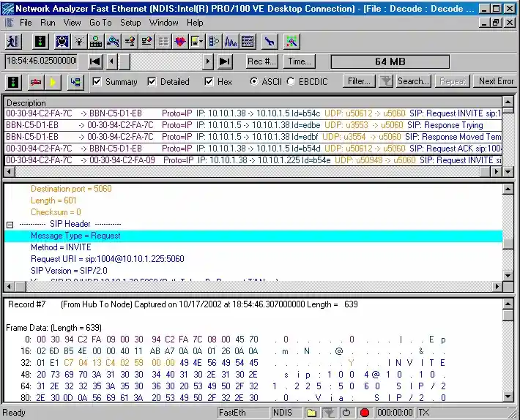This screenshot has width=520, height=420.
Task: Open dropdown arrow beside yellow display icon
Action: click(x=202, y=42)
